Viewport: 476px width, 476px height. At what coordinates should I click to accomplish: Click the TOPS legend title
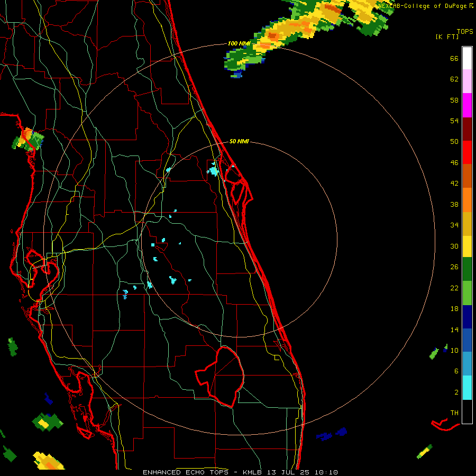pyautogui.click(x=465, y=31)
